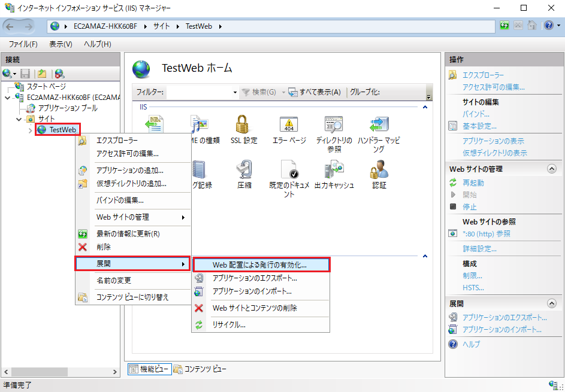
Task: Collapse the IIS group section chevron
Action: 425,107
